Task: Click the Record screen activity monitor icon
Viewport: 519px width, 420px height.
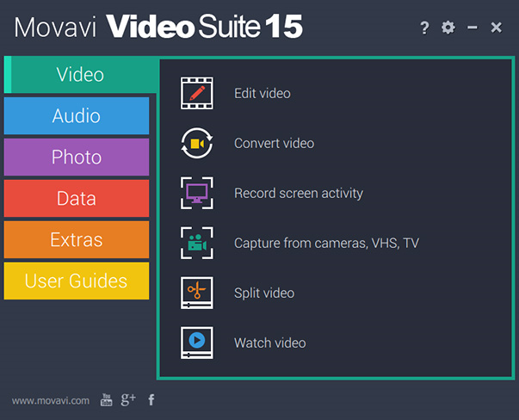Action: click(x=196, y=193)
